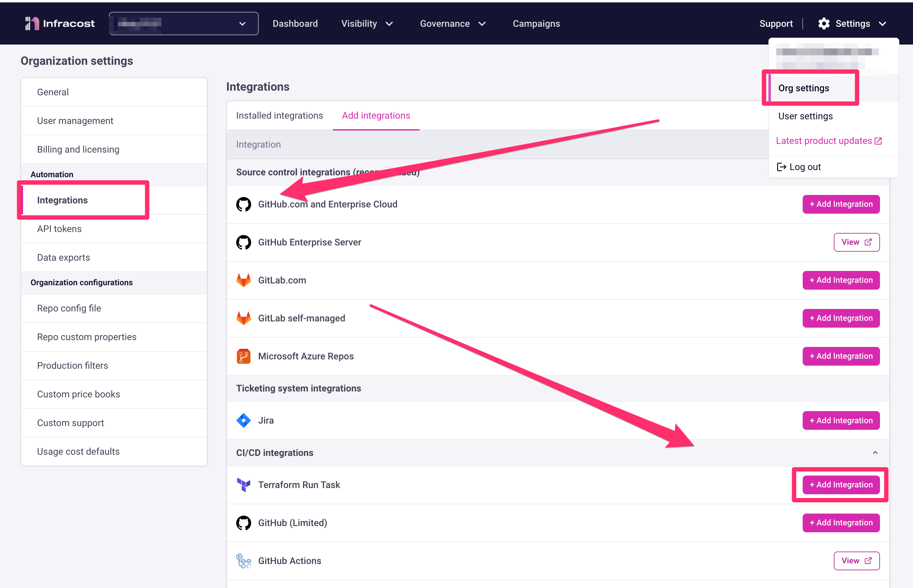Image resolution: width=913 pixels, height=588 pixels.
Task: Open the organization selector dropdown
Action: (x=183, y=24)
